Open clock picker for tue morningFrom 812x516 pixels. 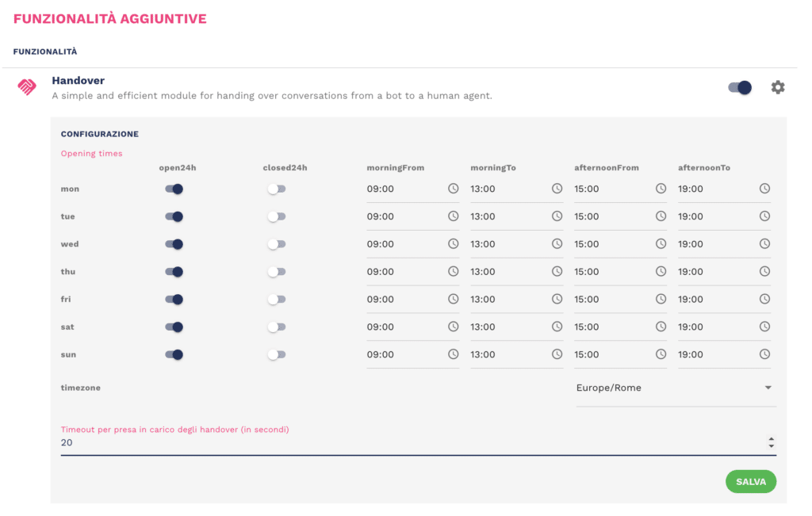[x=453, y=216]
